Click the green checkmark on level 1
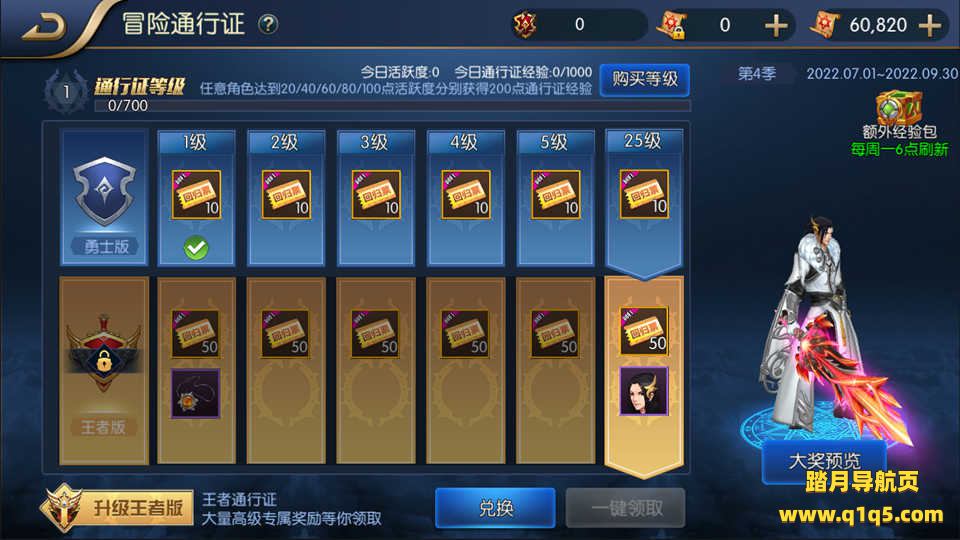The height and width of the screenshot is (540, 960). 196,248
